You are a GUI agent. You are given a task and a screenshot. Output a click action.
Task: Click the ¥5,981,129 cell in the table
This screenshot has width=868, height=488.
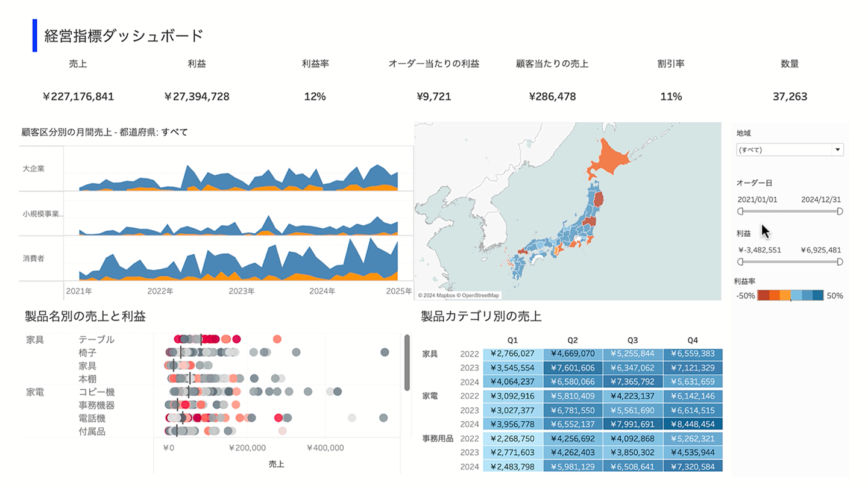[x=573, y=466]
